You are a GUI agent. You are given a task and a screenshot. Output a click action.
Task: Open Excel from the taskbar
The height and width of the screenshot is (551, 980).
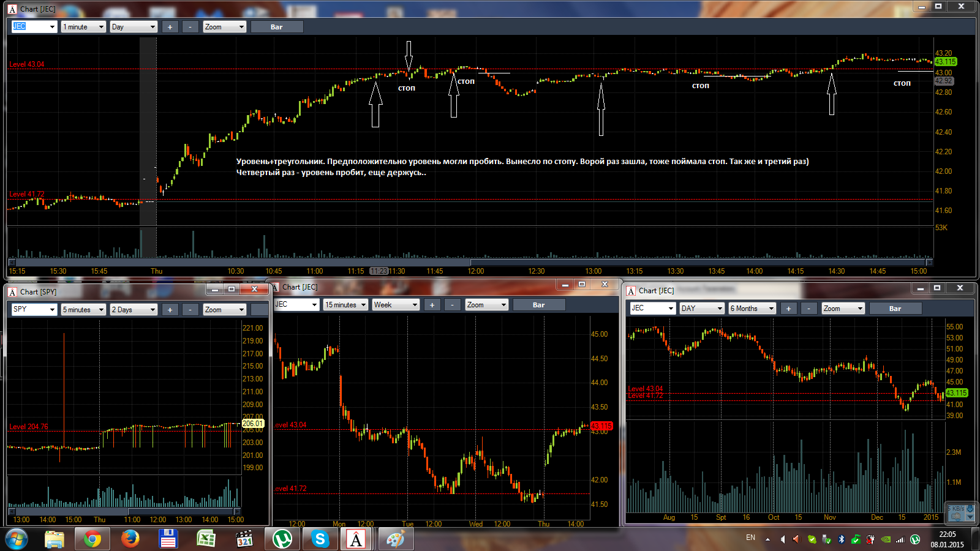click(x=206, y=539)
